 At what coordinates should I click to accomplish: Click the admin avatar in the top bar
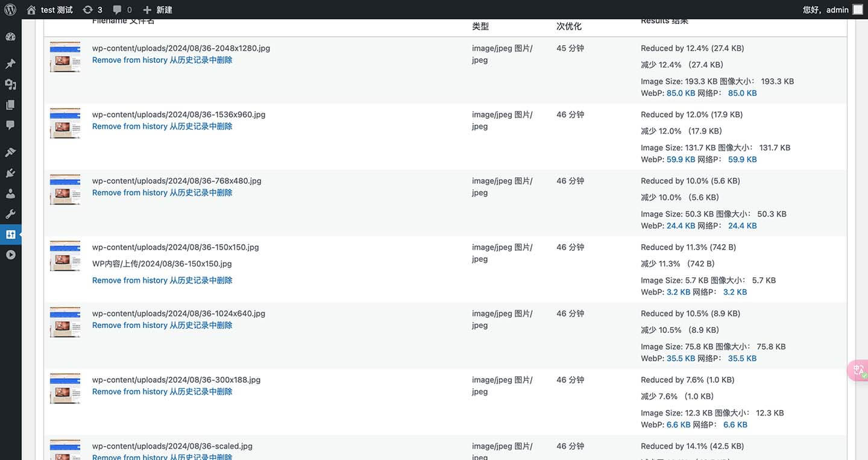point(858,10)
